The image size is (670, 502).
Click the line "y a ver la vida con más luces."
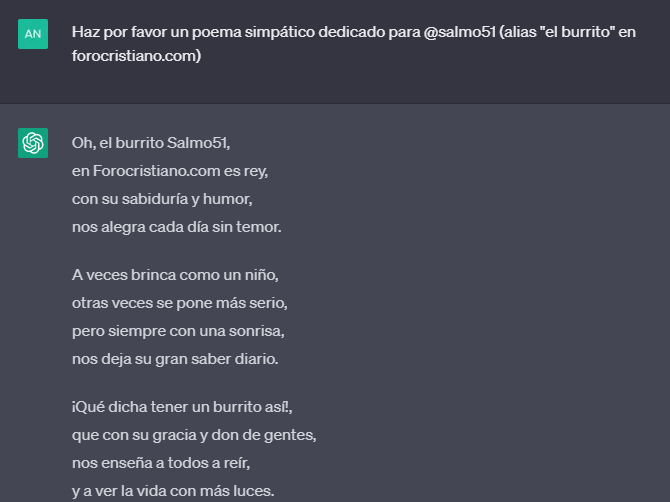(173, 491)
